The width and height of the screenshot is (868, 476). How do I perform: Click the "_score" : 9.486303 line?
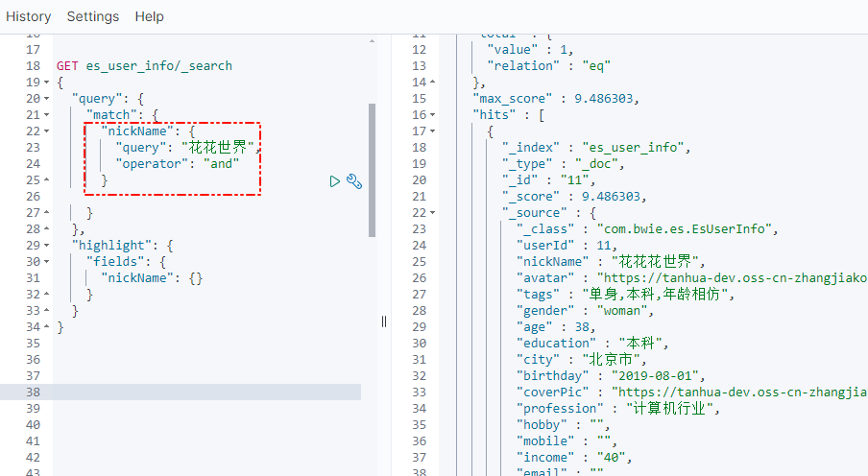574,197
